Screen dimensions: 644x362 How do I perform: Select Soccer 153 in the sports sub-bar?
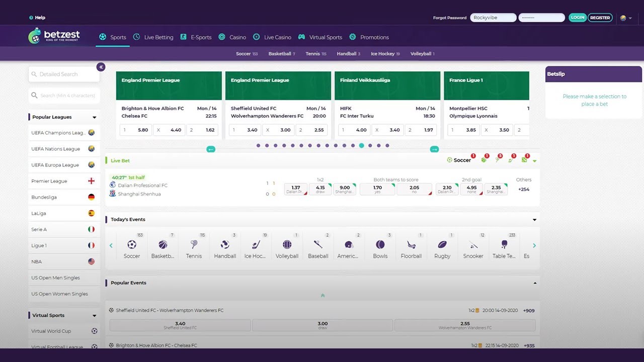[x=247, y=54]
